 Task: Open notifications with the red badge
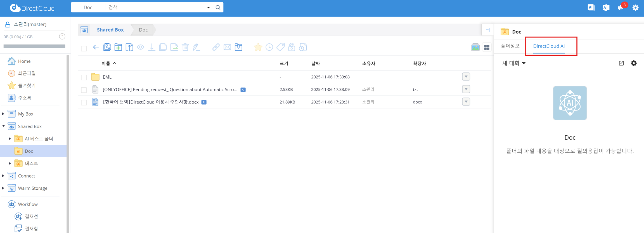click(621, 8)
